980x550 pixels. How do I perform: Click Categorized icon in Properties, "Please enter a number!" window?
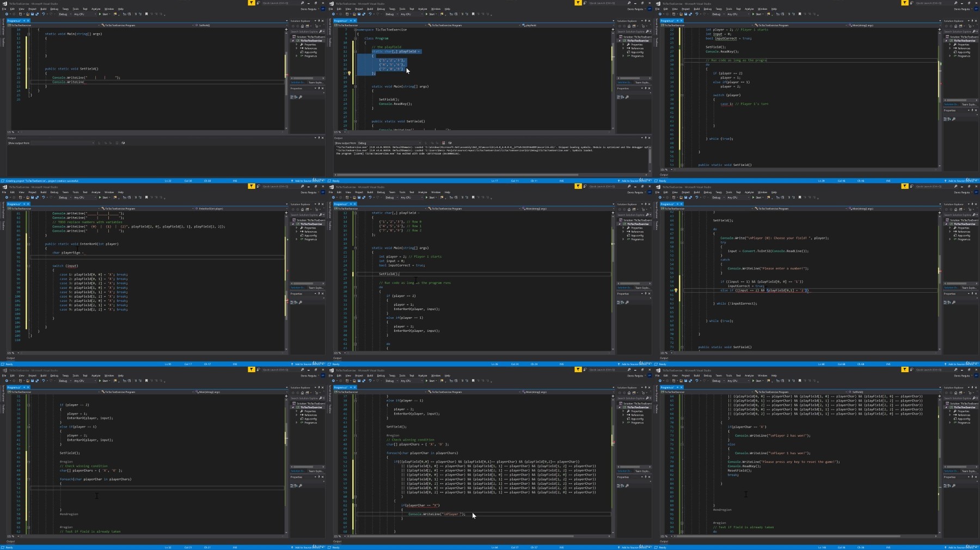pos(945,302)
